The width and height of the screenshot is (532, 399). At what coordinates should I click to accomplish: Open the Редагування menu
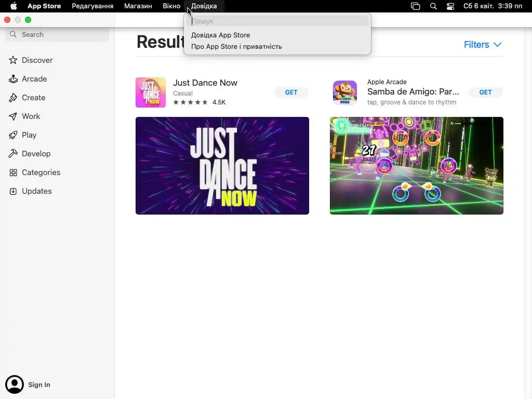coord(92,6)
